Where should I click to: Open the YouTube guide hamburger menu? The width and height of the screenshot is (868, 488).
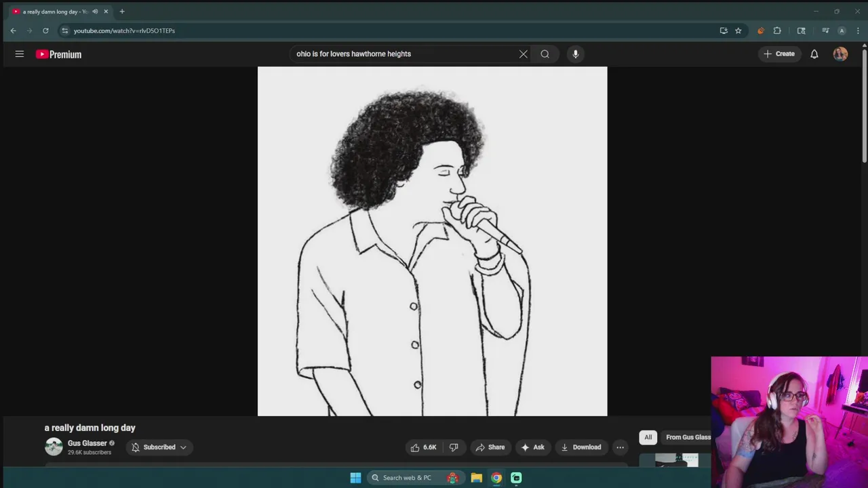click(20, 54)
